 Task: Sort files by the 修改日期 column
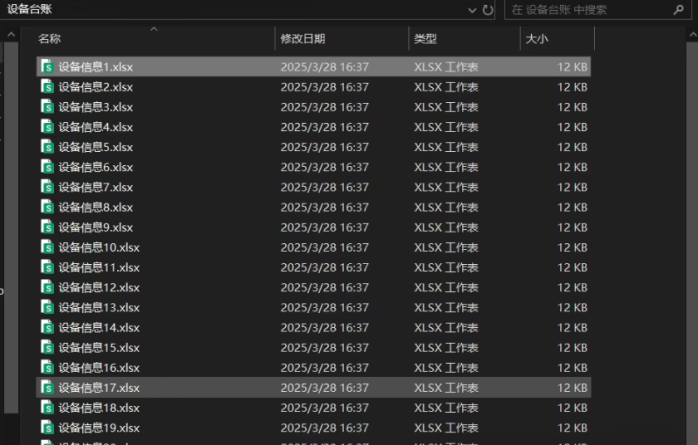[x=302, y=38]
